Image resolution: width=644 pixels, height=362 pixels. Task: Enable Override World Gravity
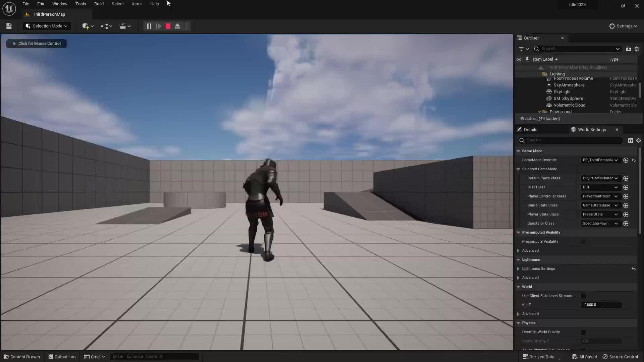(x=584, y=332)
